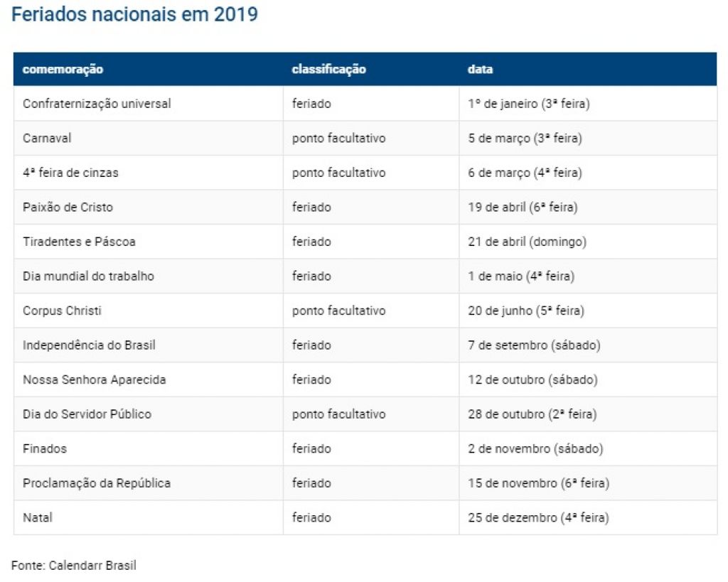Select '4ª feira de cinzas' entry

pos(70,173)
